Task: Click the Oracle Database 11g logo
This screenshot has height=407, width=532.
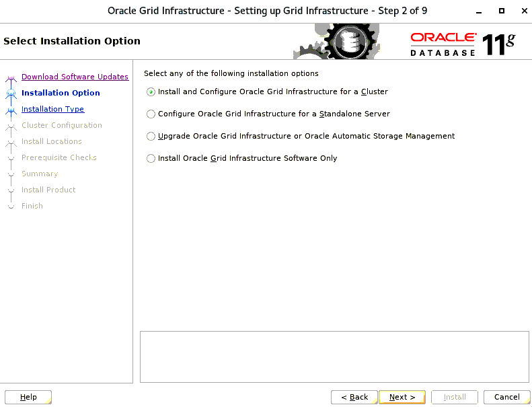Action: click(x=462, y=44)
